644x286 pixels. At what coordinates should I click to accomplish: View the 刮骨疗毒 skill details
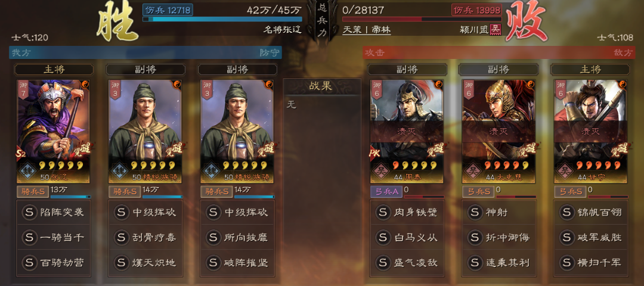coord(145,237)
